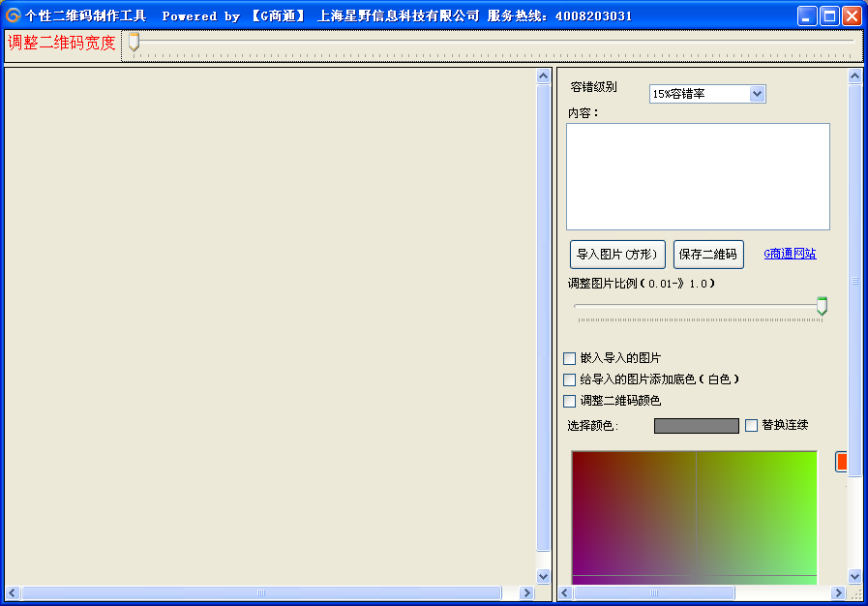Pick a color in the gradient color palette
Image resolution: width=868 pixels, height=606 pixels.
(694, 517)
